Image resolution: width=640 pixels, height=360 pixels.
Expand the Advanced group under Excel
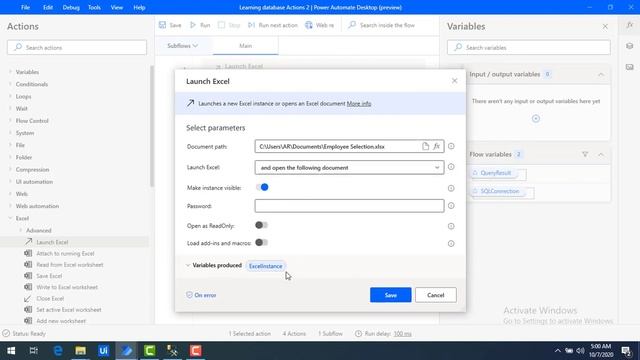coord(21,230)
